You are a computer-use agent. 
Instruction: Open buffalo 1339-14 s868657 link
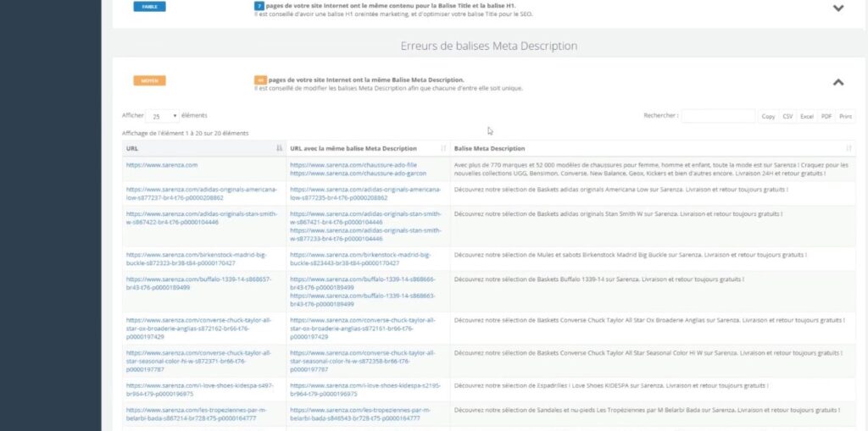[x=198, y=284]
